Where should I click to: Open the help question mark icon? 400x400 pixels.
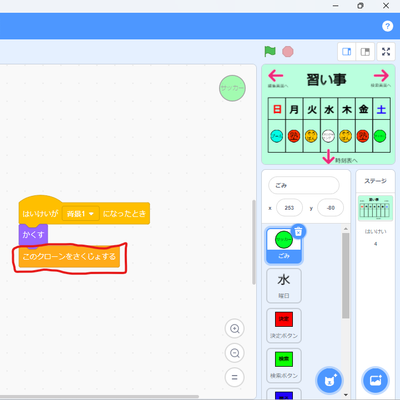387,26
